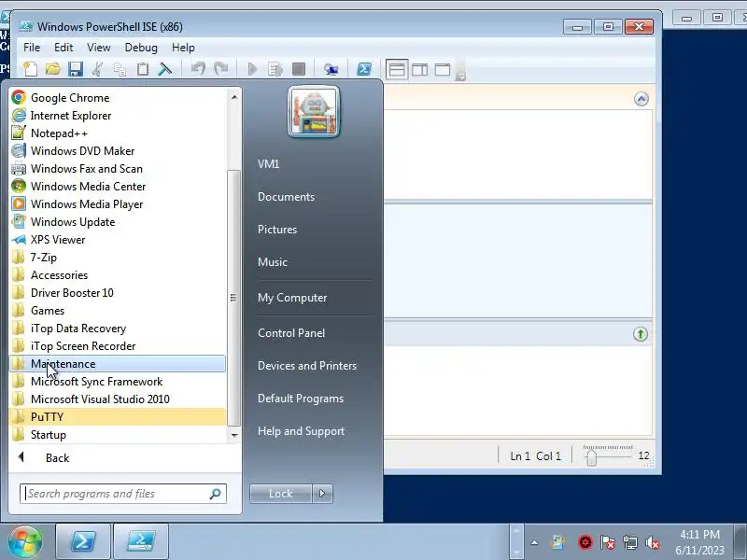Screen dimensions: 747x560
Task: Click the Paste clipboard toolbar icon
Action: tap(143, 69)
